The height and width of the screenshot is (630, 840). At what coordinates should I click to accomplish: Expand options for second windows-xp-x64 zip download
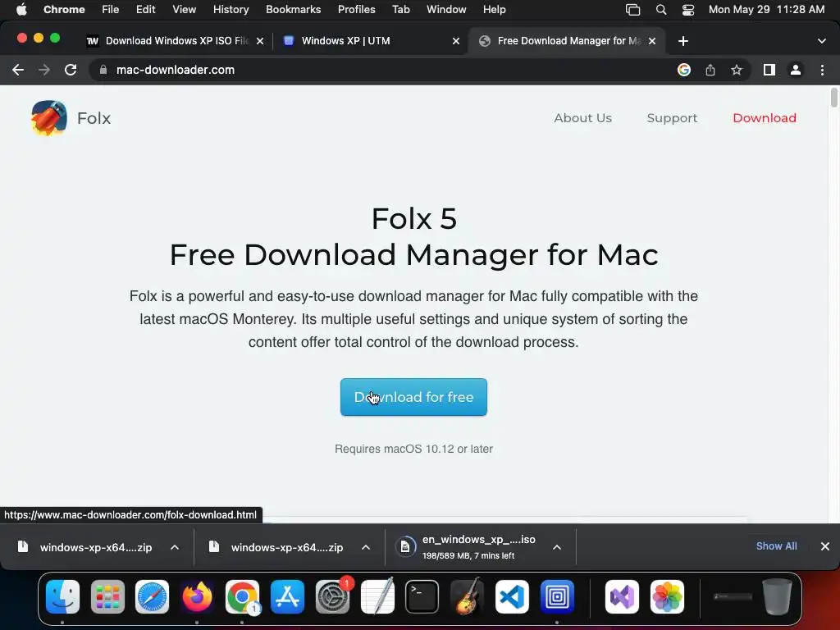point(366,547)
